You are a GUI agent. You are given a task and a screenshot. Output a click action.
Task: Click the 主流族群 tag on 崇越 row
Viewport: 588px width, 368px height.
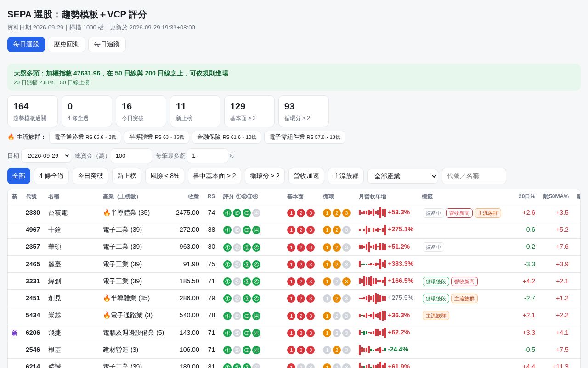pyautogui.click(x=436, y=316)
